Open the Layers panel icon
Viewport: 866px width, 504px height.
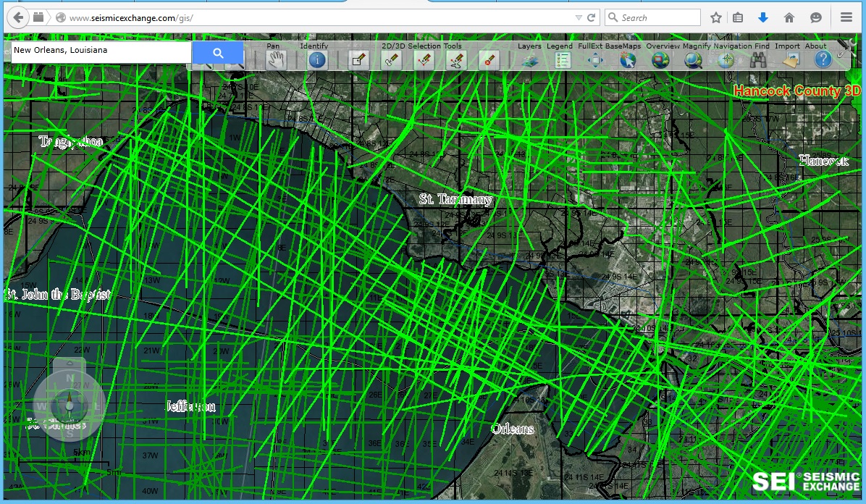529,59
